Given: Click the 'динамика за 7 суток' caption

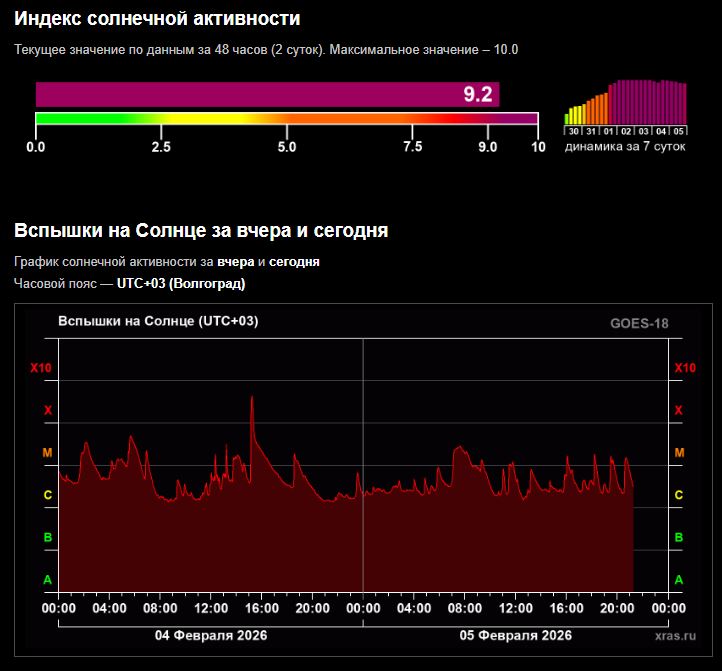Looking at the screenshot, I should [x=626, y=147].
